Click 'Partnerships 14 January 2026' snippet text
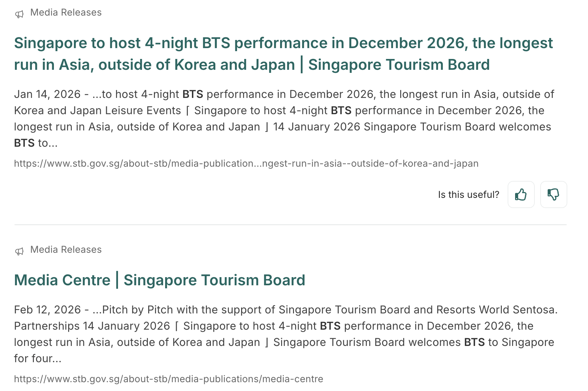Screen dimensions: 588x391 pyautogui.click(x=92, y=326)
